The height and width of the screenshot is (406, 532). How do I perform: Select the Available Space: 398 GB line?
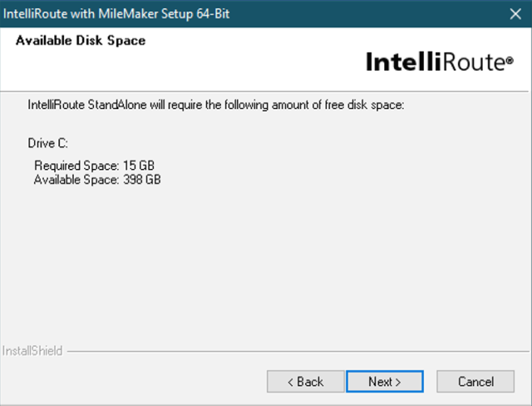point(97,180)
